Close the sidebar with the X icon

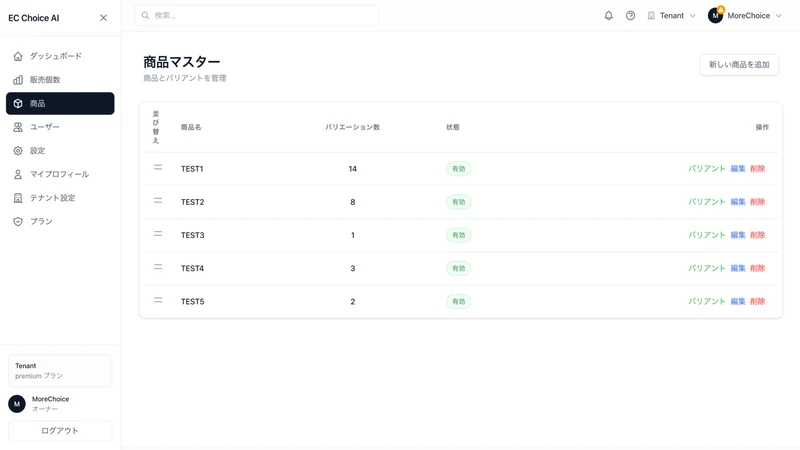(104, 18)
